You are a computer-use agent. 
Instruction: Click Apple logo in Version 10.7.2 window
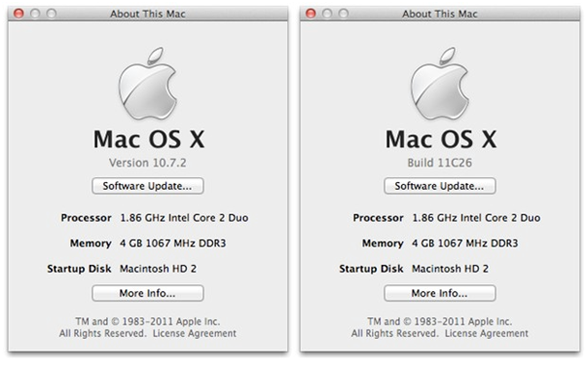click(147, 84)
